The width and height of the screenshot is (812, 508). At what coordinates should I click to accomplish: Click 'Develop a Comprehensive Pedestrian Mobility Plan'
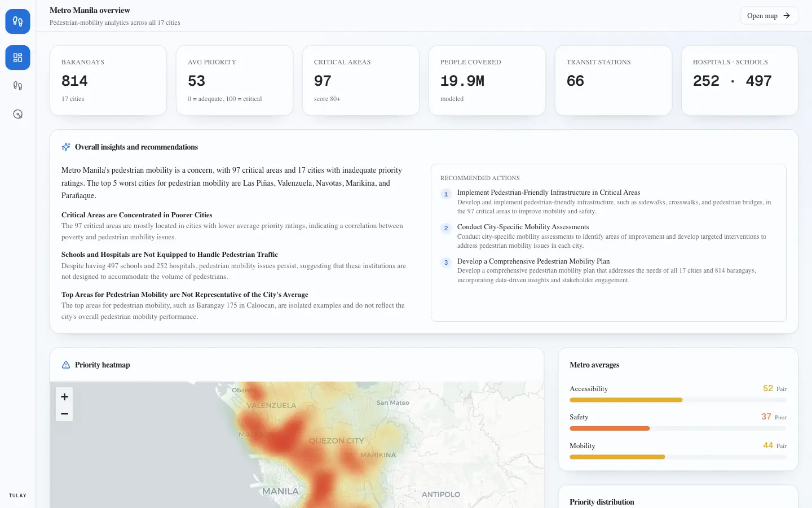pos(533,261)
